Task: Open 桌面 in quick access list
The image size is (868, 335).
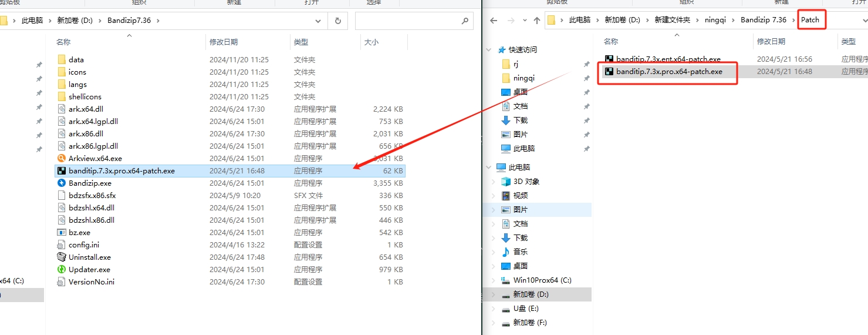Action: point(521,92)
